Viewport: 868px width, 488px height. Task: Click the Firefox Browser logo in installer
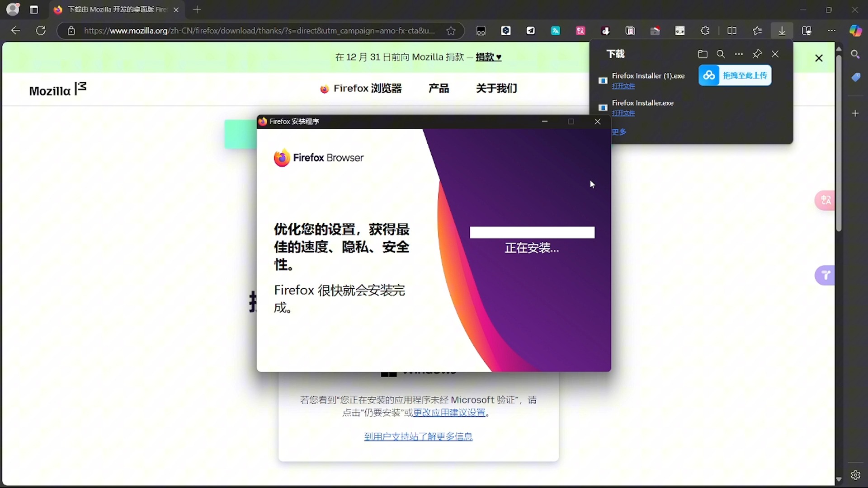tap(318, 158)
